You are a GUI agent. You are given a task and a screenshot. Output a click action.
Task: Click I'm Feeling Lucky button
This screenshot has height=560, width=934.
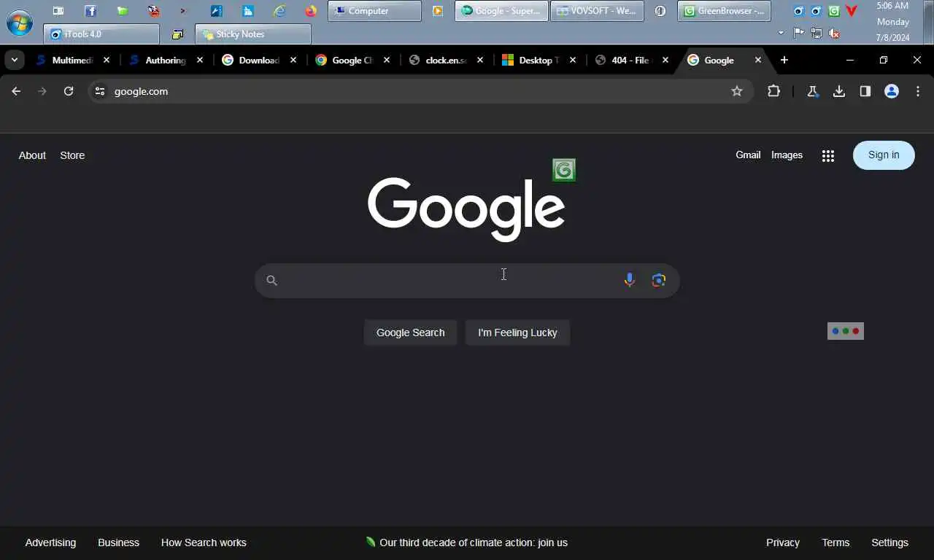coord(517,332)
